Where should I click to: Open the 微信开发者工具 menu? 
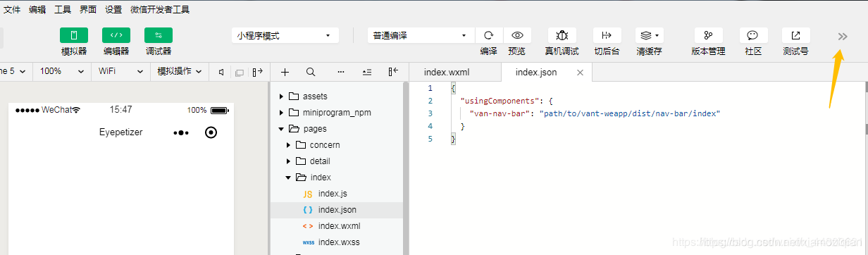160,10
